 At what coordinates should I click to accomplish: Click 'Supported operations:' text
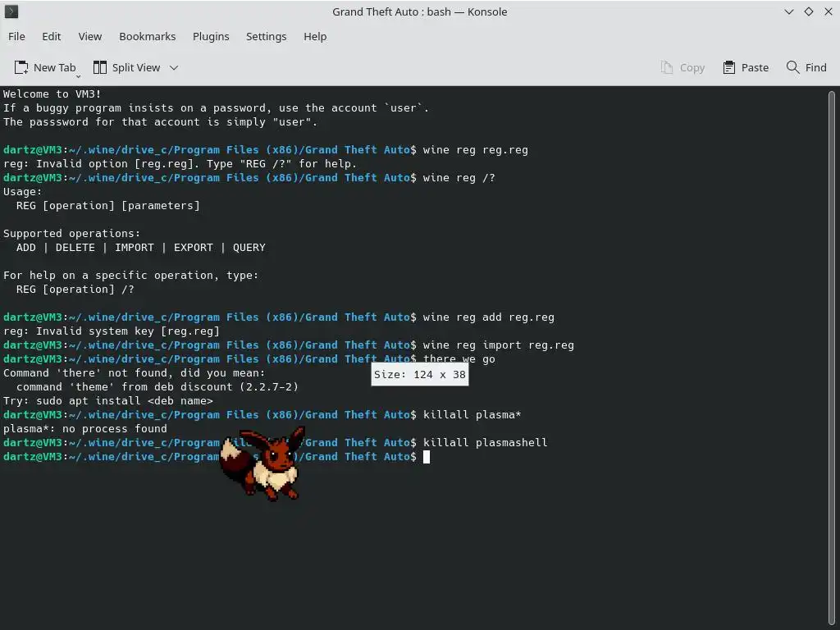72,234
